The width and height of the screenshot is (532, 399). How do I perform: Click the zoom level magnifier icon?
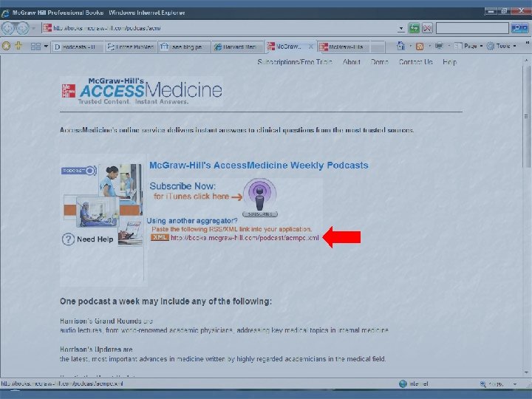click(482, 384)
